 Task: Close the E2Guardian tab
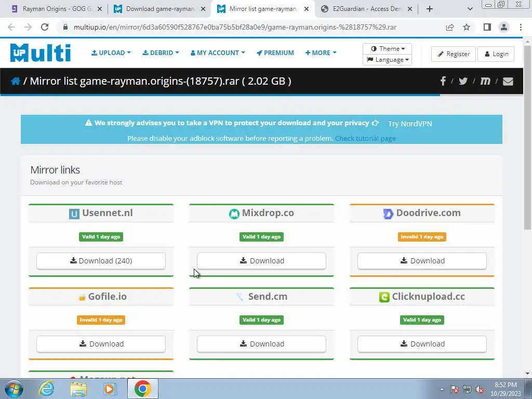click(410, 9)
